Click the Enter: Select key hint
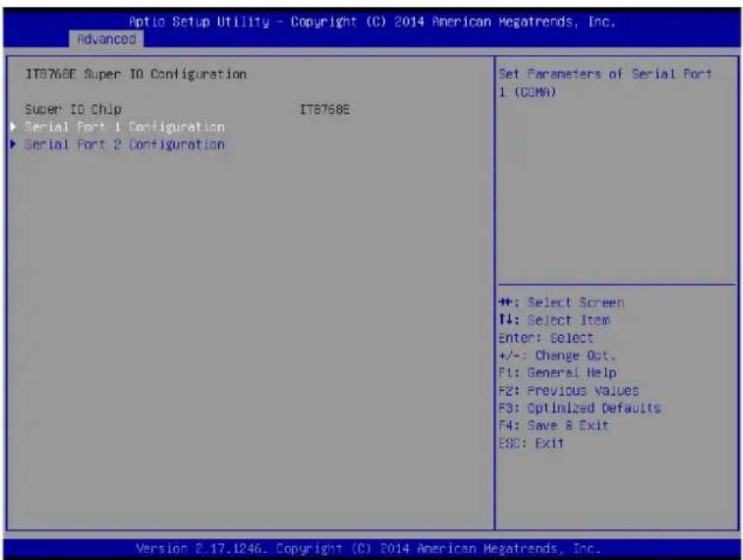This screenshot has width=743, height=560. click(546, 338)
